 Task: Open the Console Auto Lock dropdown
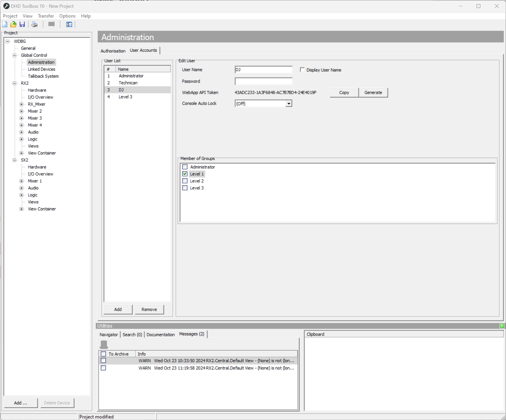289,103
